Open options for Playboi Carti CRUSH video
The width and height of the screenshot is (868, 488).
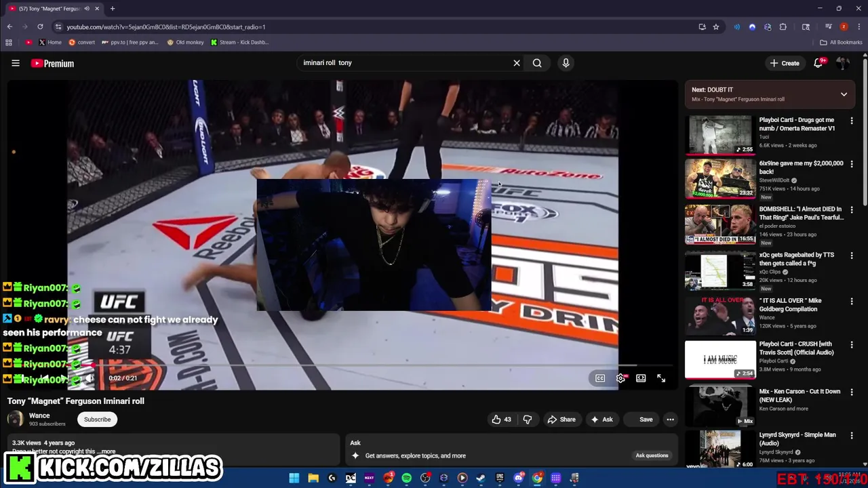pyautogui.click(x=852, y=345)
